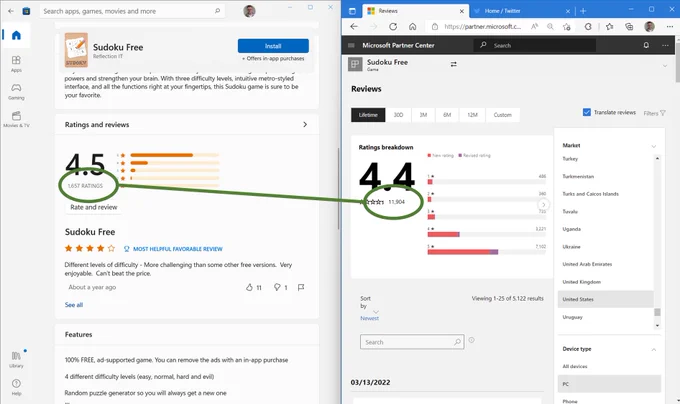Image resolution: width=680 pixels, height=404 pixels.
Task: Click reviews Search field in Partner Center
Action: (x=412, y=342)
